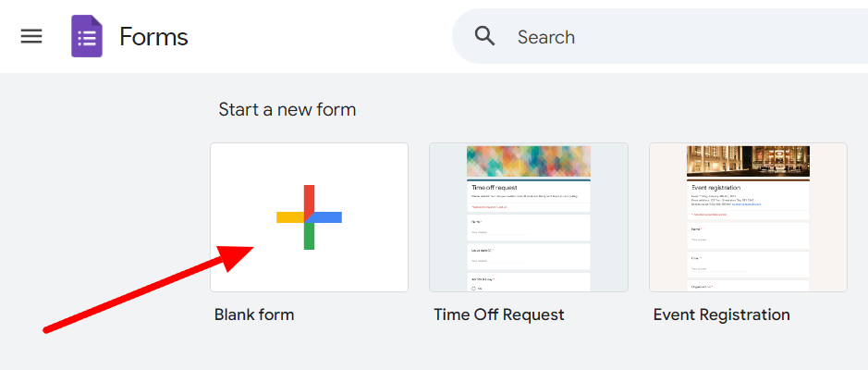
Task: Click the purple Google Forms logo
Action: (x=87, y=37)
